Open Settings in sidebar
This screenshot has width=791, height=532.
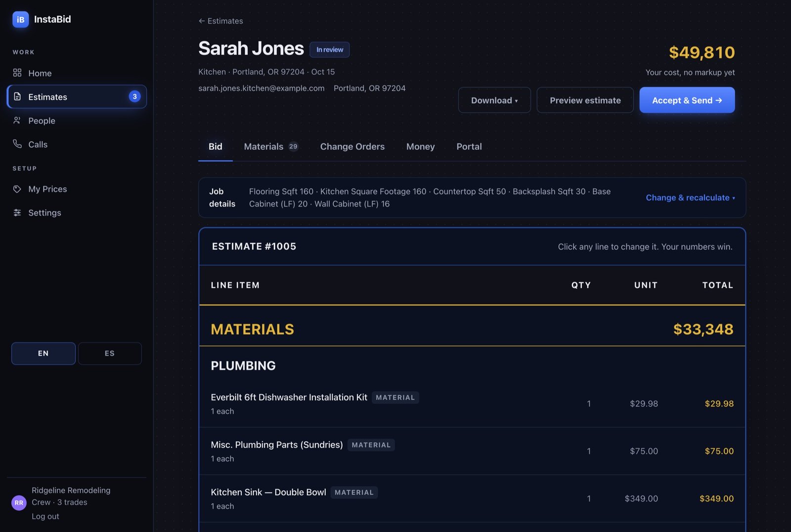77,213
